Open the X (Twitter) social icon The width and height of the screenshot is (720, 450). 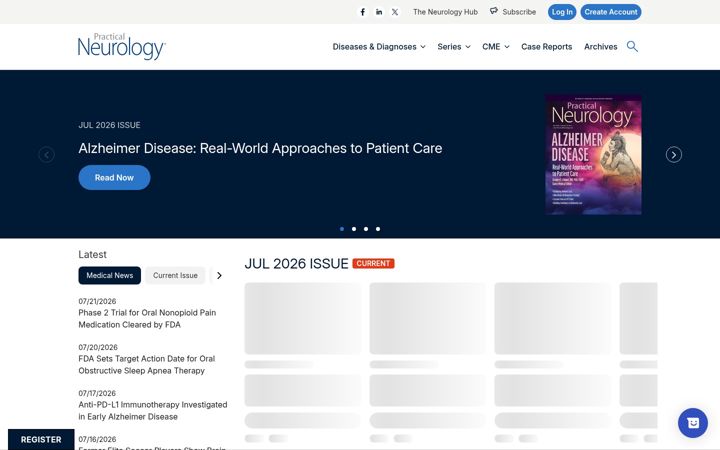click(395, 12)
